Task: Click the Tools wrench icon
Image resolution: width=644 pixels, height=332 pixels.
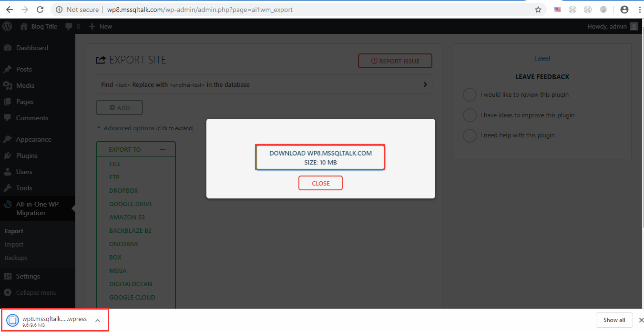Action: (7, 188)
